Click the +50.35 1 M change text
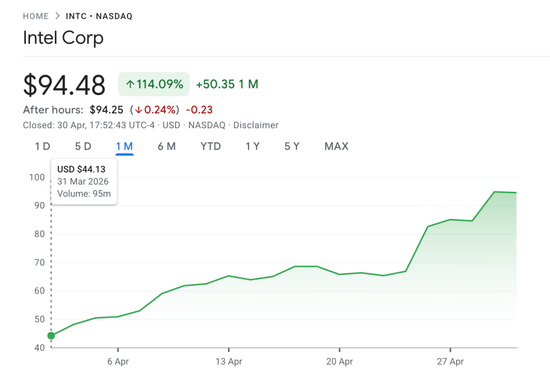The image size is (550, 379). pos(227,84)
